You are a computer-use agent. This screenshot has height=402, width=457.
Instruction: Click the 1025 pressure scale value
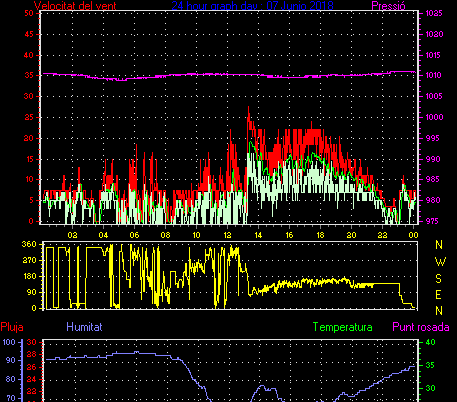click(x=434, y=13)
